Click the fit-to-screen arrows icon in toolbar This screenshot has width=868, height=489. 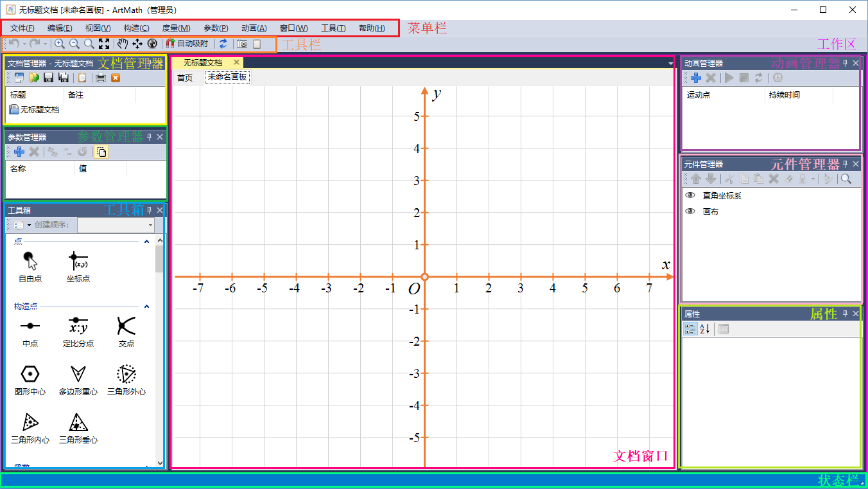pos(103,44)
